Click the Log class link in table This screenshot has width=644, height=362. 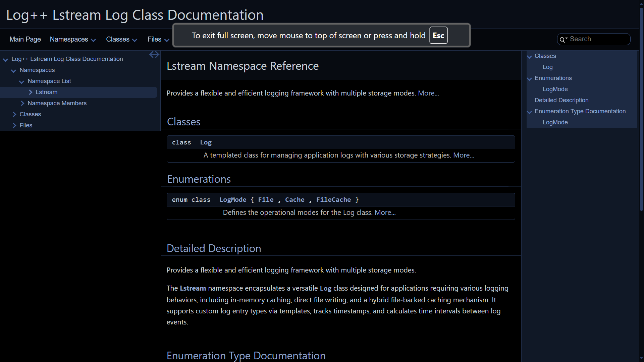(x=206, y=142)
